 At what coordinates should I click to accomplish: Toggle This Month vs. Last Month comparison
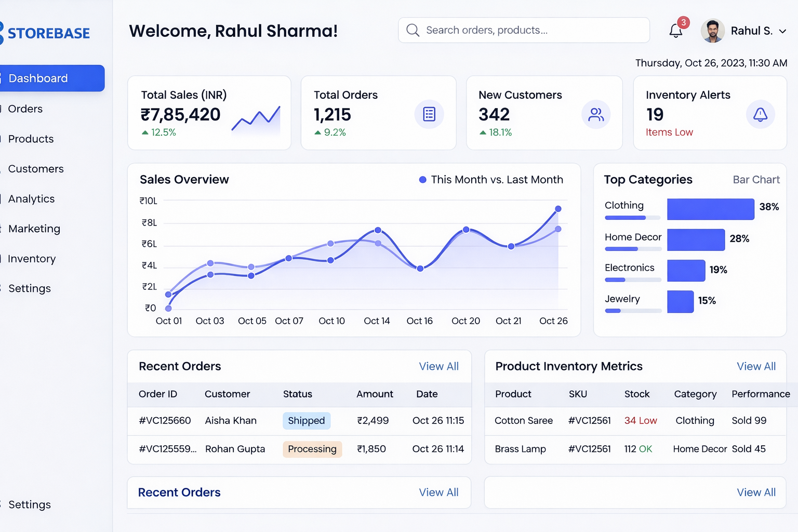coord(491,179)
